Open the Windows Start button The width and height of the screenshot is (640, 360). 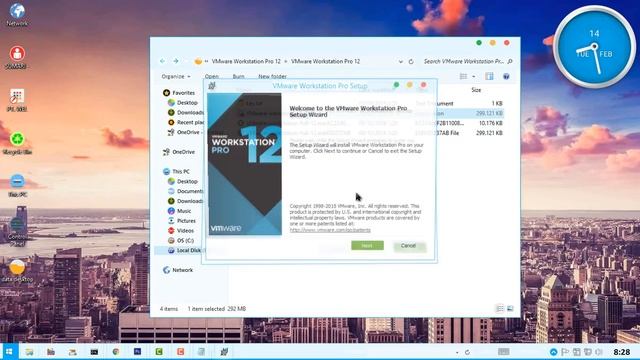point(9,351)
